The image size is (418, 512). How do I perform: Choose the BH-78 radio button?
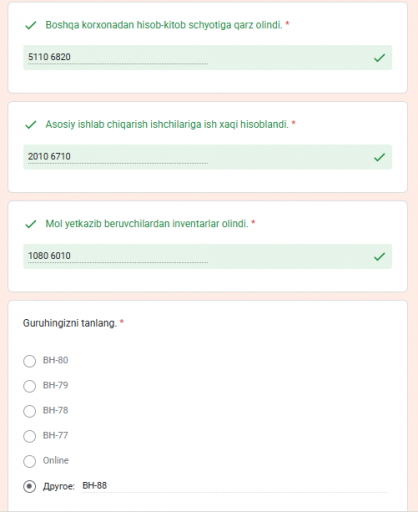click(x=29, y=411)
